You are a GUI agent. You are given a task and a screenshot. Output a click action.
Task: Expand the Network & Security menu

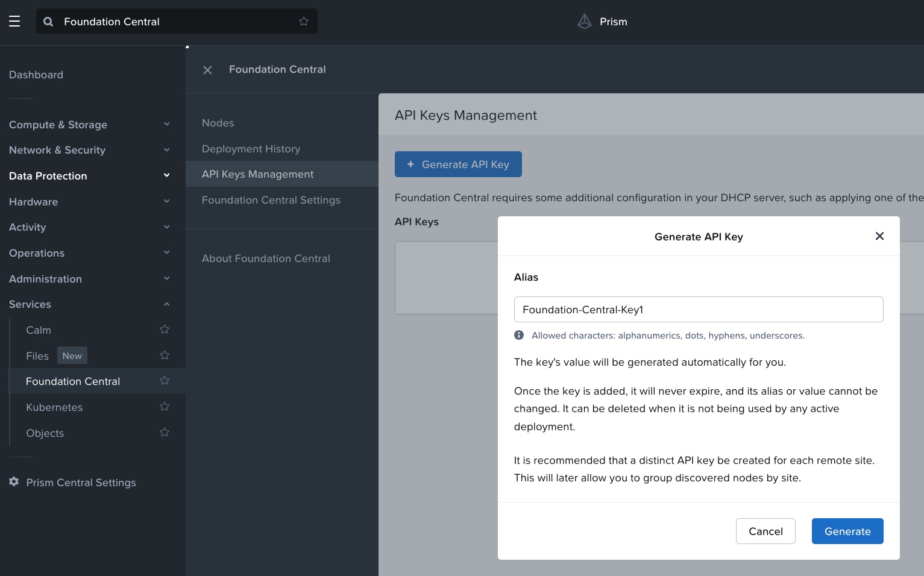166,150
